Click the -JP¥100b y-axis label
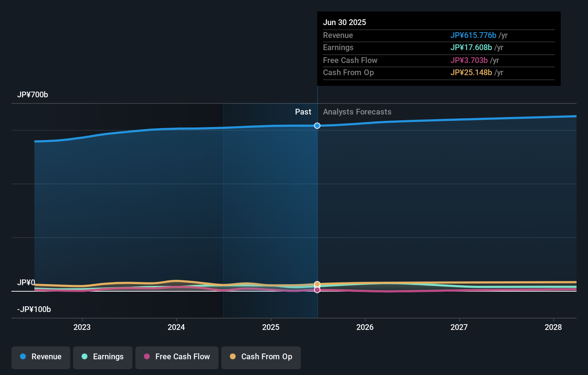The image size is (588, 375). [x=34, y=310]
